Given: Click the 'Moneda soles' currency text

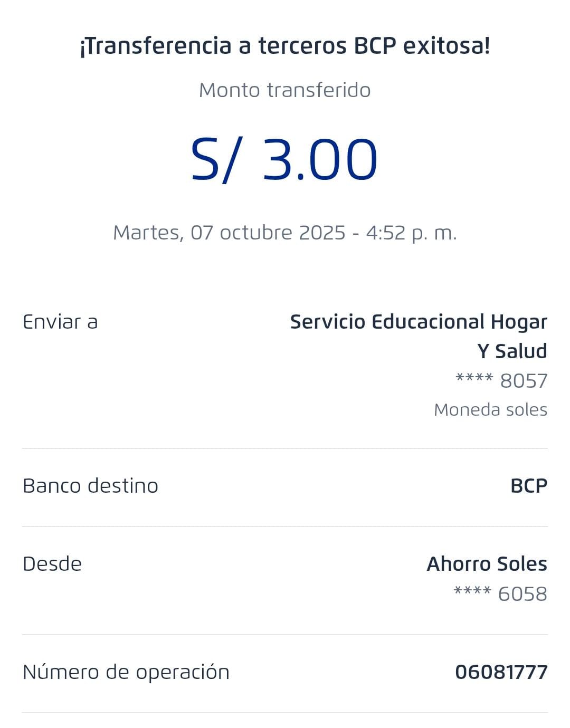Looking at the screenshot, I should click(490, 410).
